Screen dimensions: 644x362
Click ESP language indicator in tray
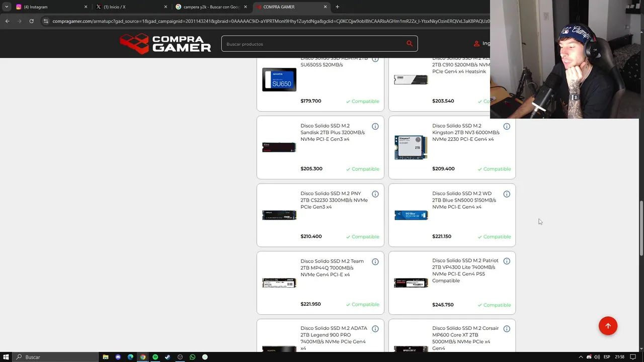(607, 357)
